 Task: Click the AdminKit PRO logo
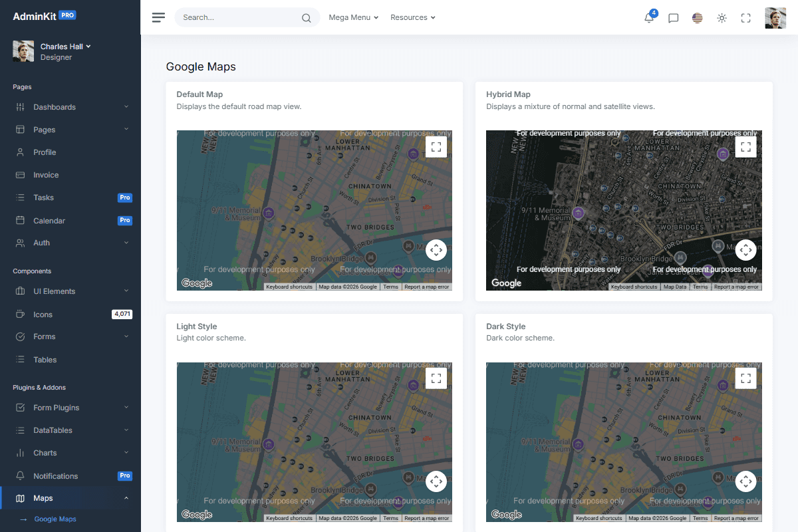[45, 16]
